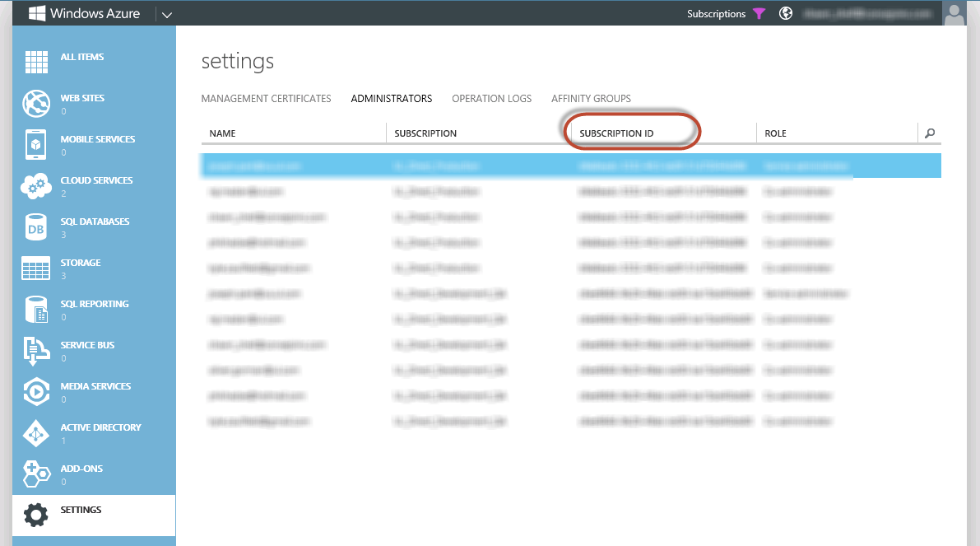Switch to Management Certificates tab
980x546 pixels.
click(x=267, y=99)
